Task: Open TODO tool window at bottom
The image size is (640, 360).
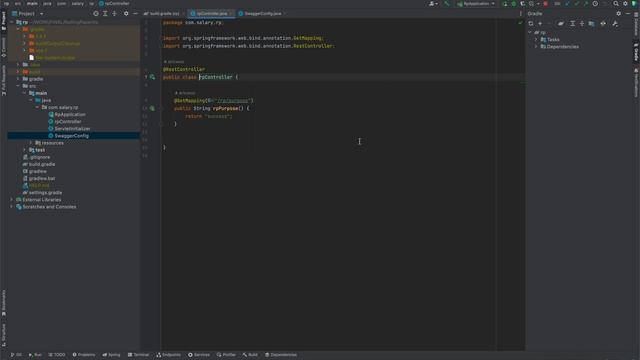Action: point(57,355)
